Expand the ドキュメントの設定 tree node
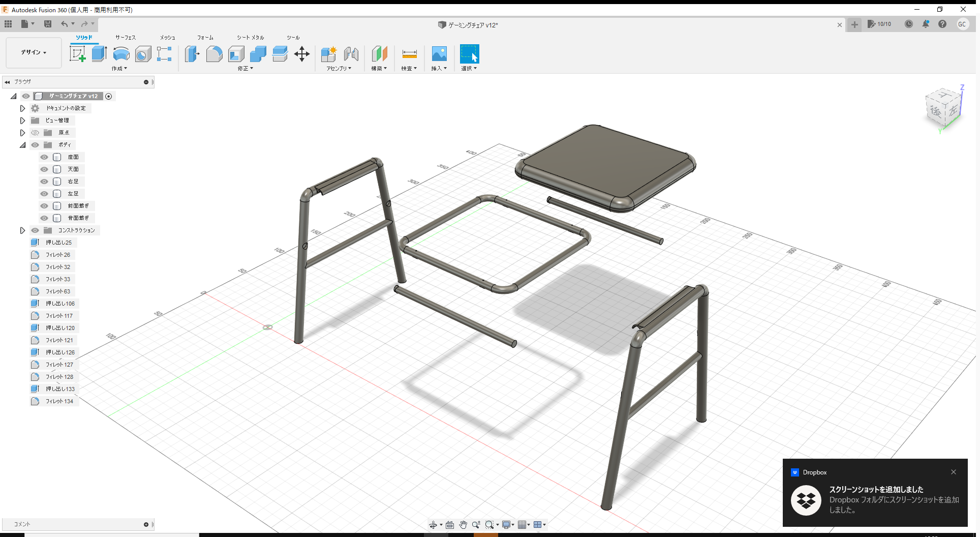Image resolution: width=980 pixels, height=537 pixels. (22, 108)
